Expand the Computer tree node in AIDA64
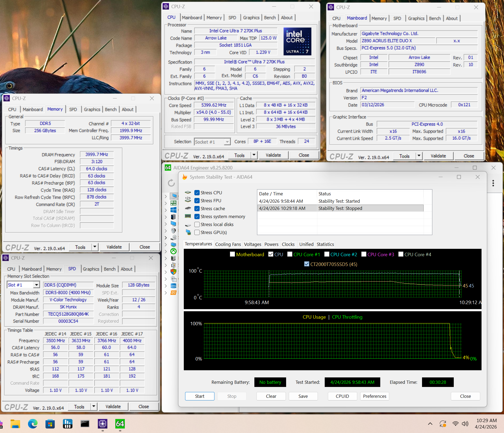504x433 pixels. click(x=166, y=196)
